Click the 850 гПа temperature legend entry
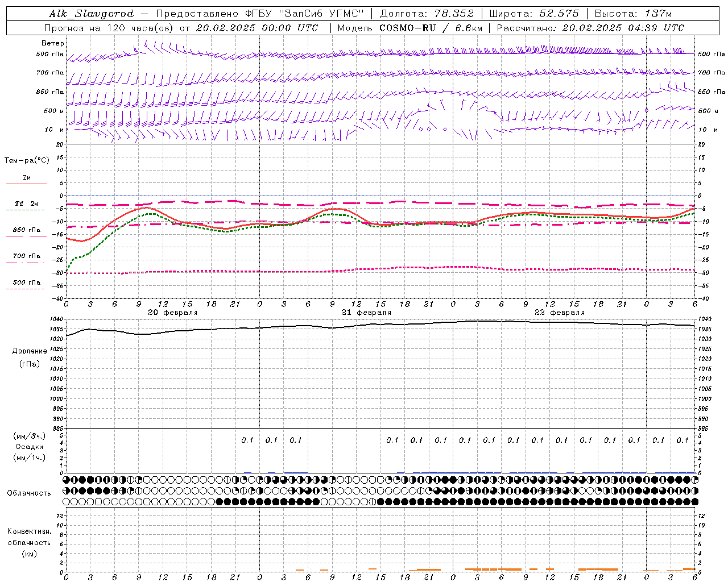 (27, 230)
